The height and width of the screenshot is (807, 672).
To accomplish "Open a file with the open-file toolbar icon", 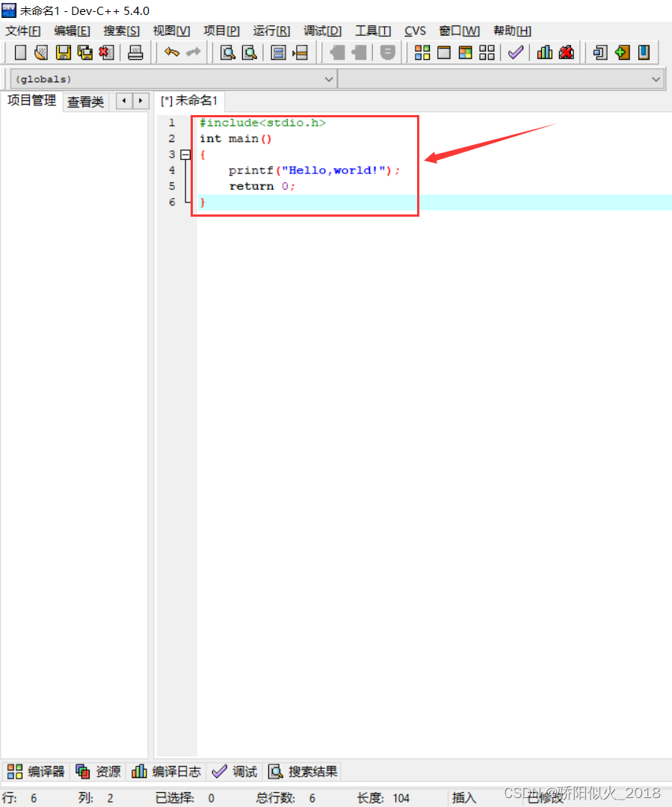I will tap(41, 52).
